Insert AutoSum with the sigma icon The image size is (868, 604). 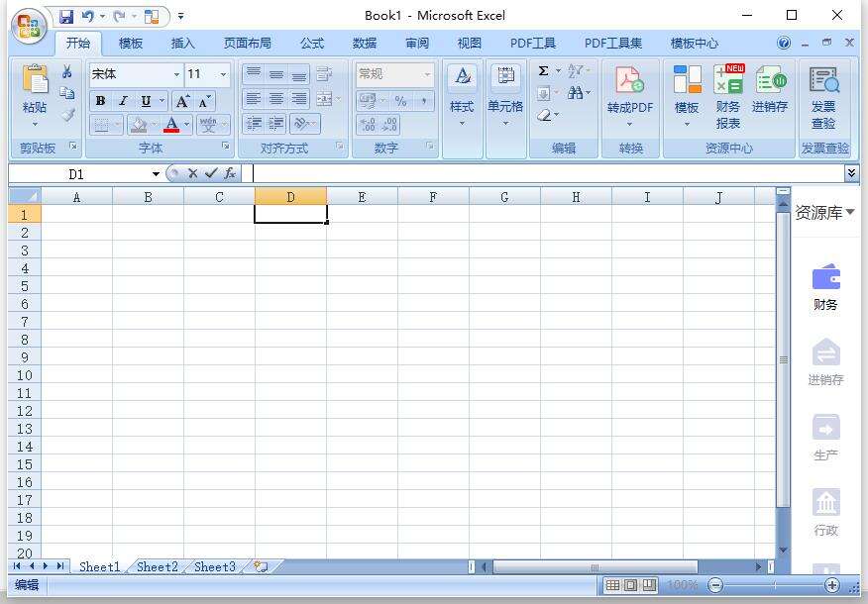click(544, 71)
